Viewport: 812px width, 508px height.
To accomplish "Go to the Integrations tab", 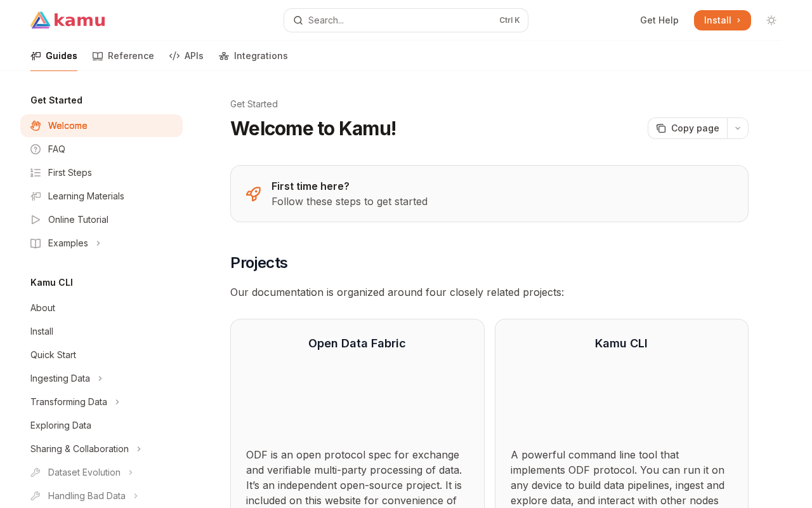I will [x=254, y=56].
